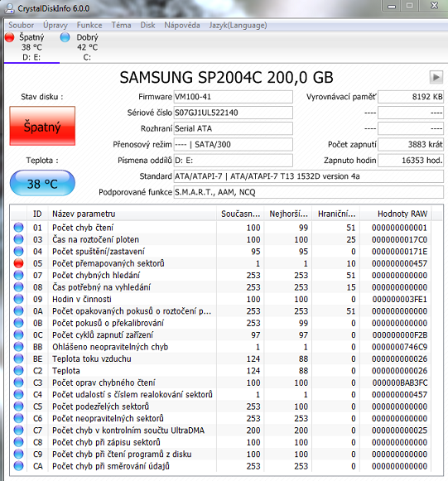This screenshot has height=481, width=448.
Task: Click the Název parametru column header
Action: coord(132,214)
